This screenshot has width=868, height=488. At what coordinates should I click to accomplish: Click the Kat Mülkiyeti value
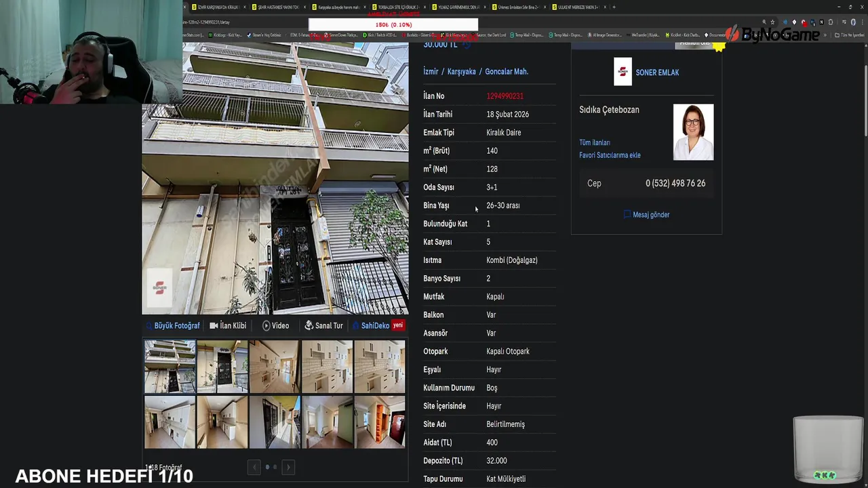(x=506, y=479)
